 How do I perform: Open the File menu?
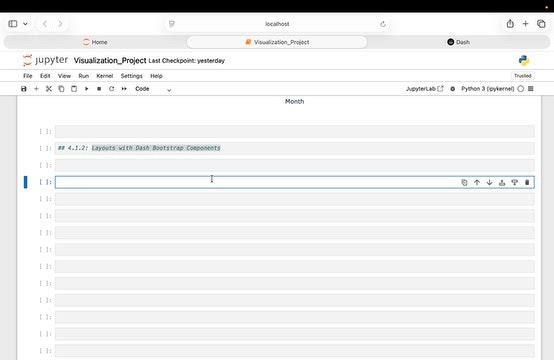(28, 76)
